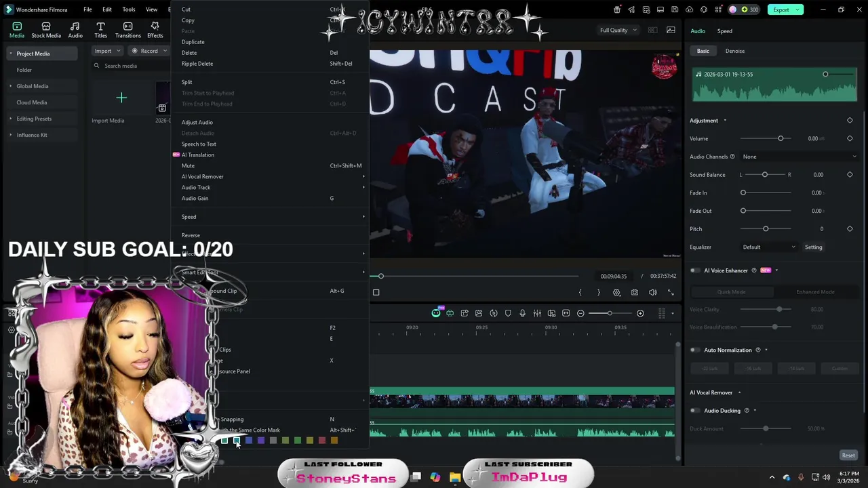
Task: Click the mark in bracket icon
Action: pyautogui.click(x=580, y=292)
